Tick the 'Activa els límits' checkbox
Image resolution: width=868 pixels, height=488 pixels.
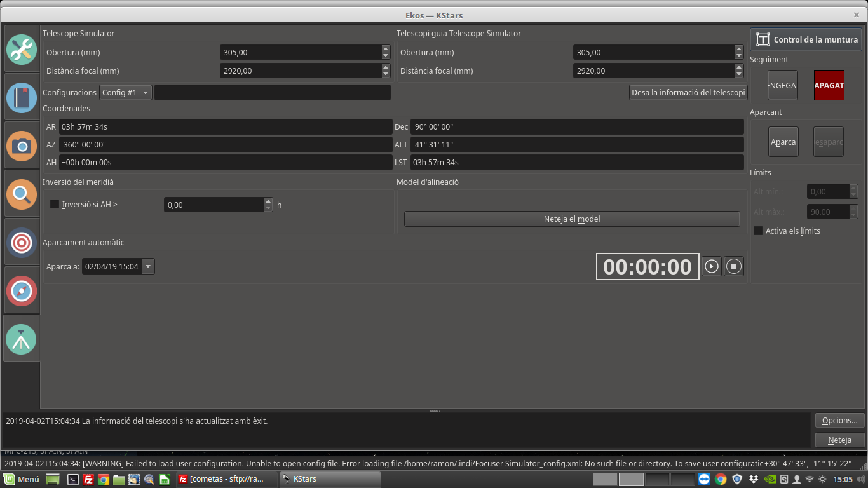click(758, 231)
